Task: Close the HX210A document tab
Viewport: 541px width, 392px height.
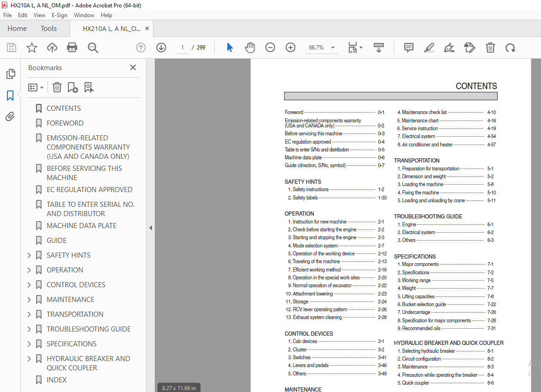Action: [x=147, y=29]
